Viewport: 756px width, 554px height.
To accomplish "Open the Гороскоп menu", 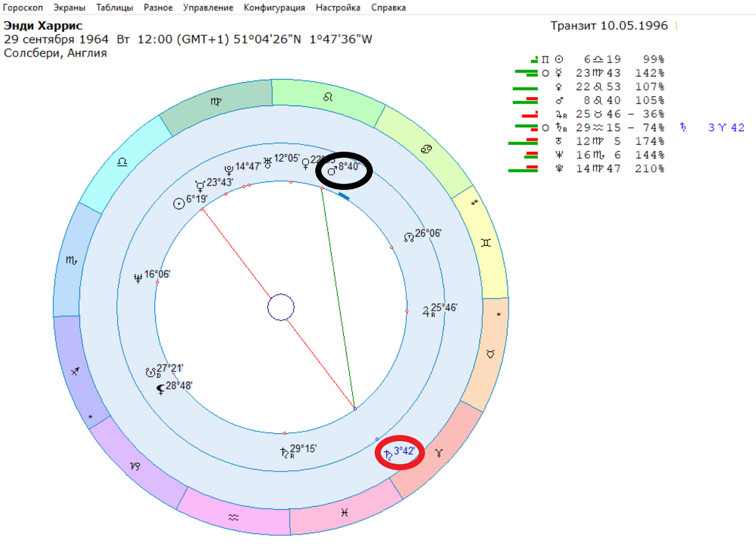I will (x=25, y=8).
